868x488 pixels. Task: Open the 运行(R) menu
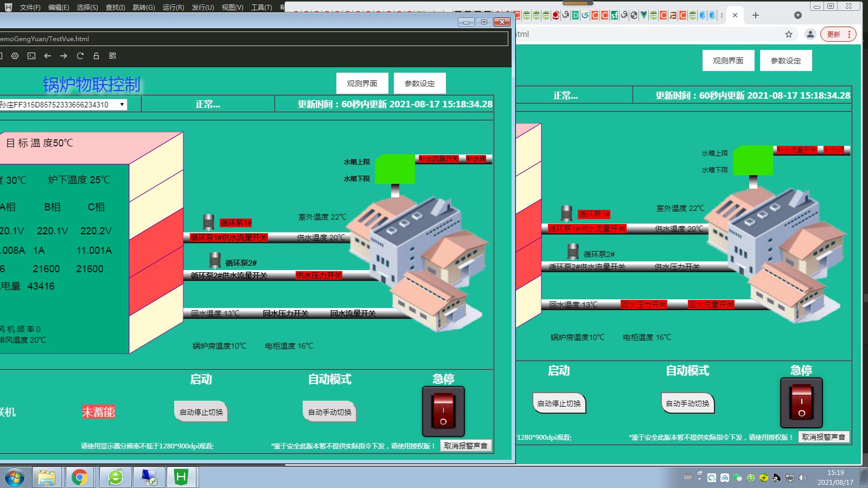point(173,7)
